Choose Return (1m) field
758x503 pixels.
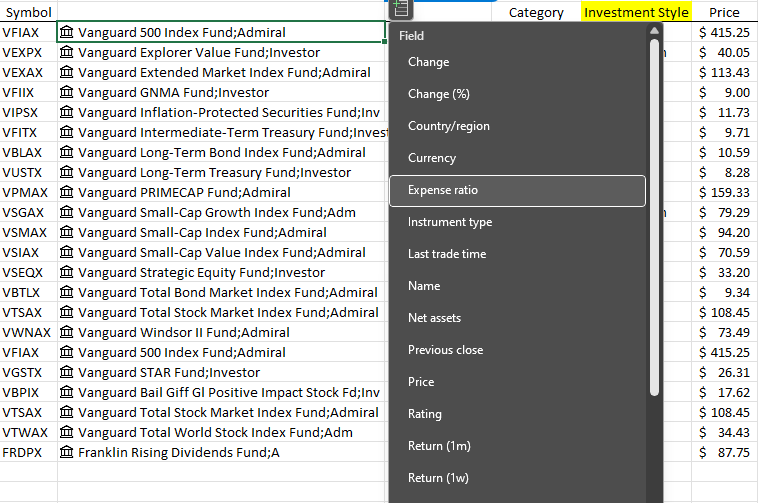(x=517, y=446)
